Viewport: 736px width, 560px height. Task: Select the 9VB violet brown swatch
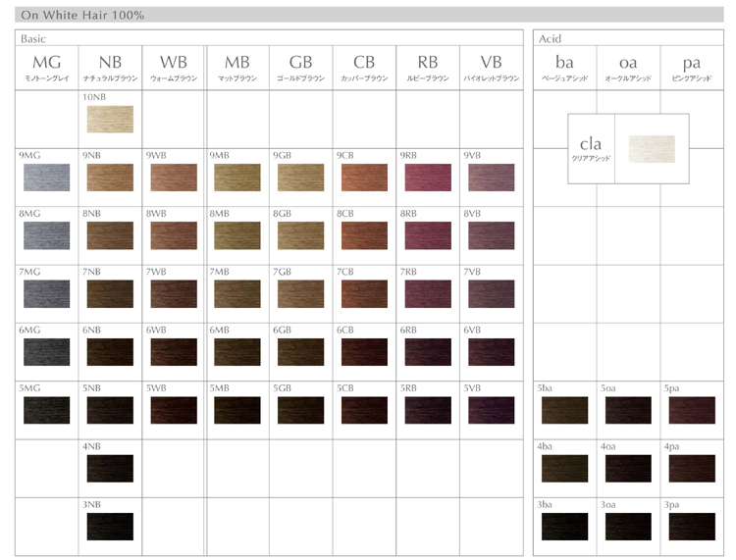pos(491,178)
